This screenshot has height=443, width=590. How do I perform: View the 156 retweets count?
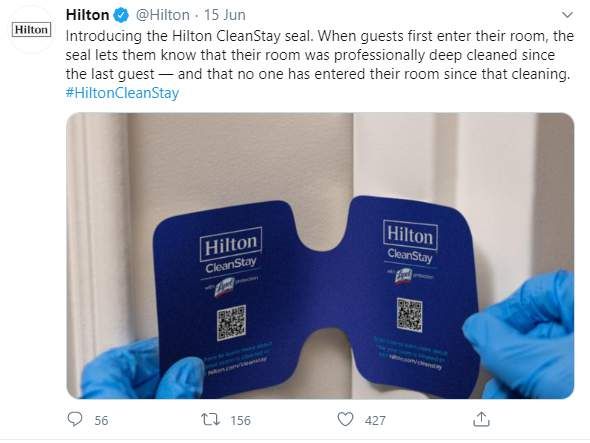click(240, 420)
